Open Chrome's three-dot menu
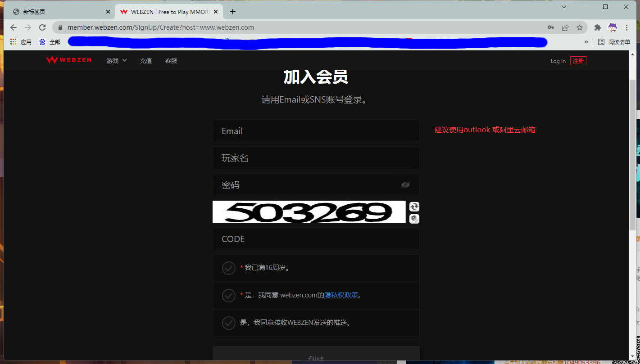Image resolution: width=640 pixels, height=364 pixels. pos(626,27)
